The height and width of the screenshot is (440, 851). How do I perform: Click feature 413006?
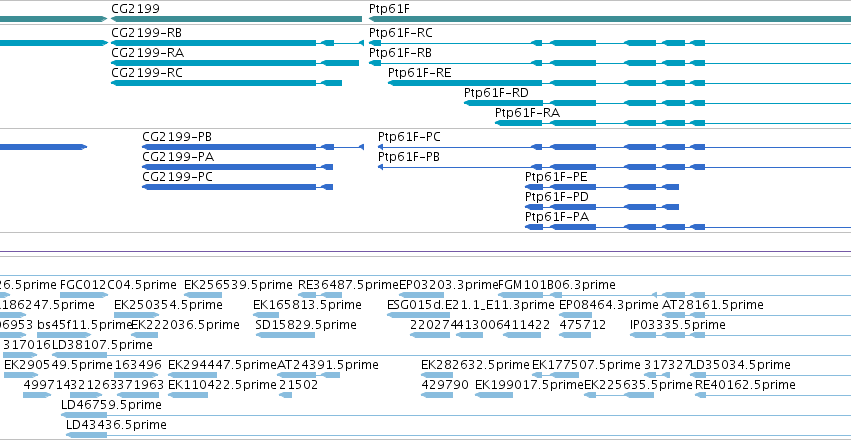469,335
